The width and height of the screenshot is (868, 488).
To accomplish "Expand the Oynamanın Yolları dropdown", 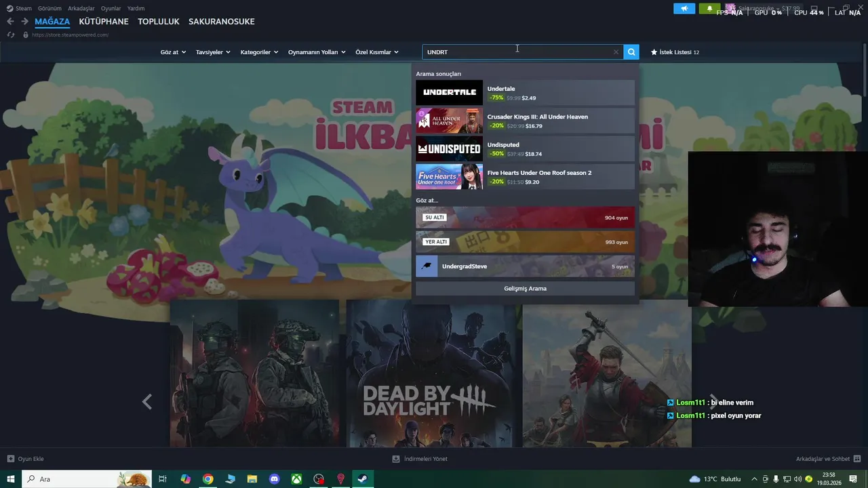I will (317, 52).
